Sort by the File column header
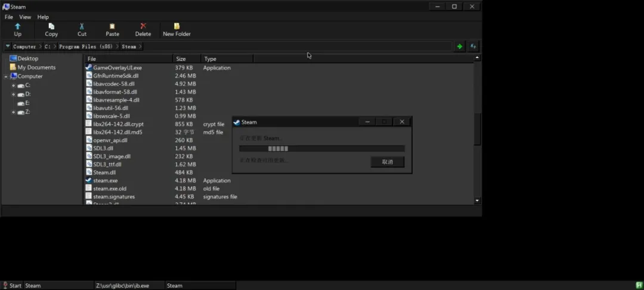This screenshot has height=290, width=644. pyautogui.click(x=129, y=58)
